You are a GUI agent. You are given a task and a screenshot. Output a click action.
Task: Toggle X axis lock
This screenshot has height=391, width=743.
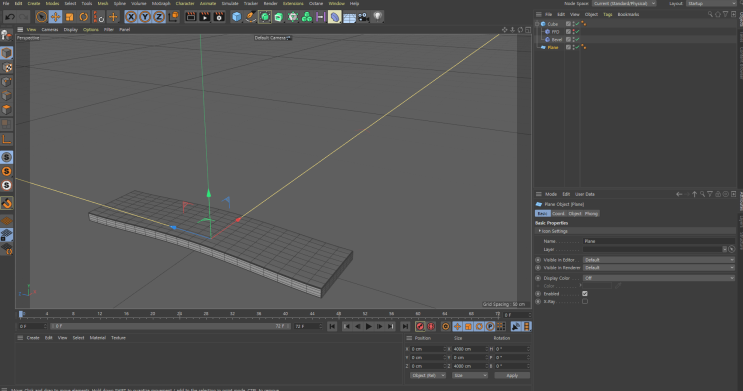click(x=131, y=18)
